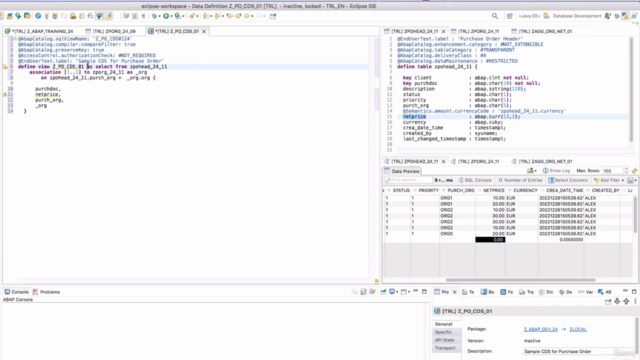The width and height of the screenshot is (640, 360).
Task: Open the Problems view tab
Action: click(46, 292)
